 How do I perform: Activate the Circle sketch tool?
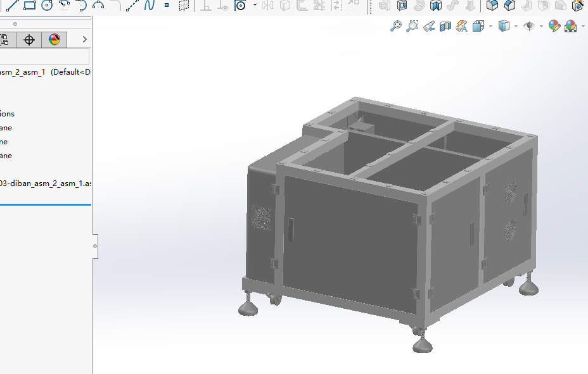tap(47, 5)
